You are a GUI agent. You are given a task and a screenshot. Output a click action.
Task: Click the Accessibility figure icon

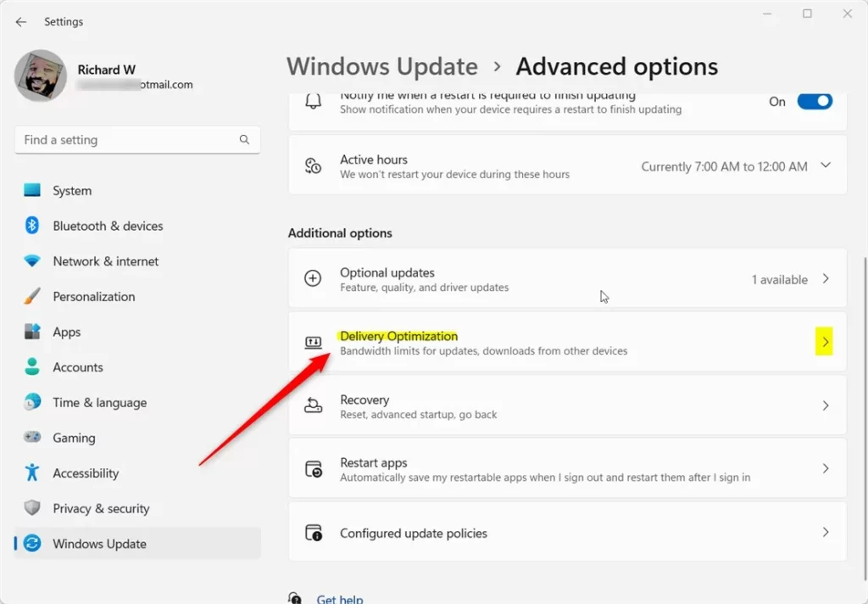(32, 473)
